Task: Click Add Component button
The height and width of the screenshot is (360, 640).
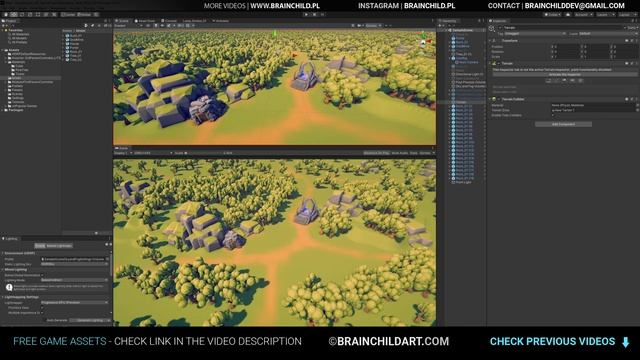Action: (563, 124)
